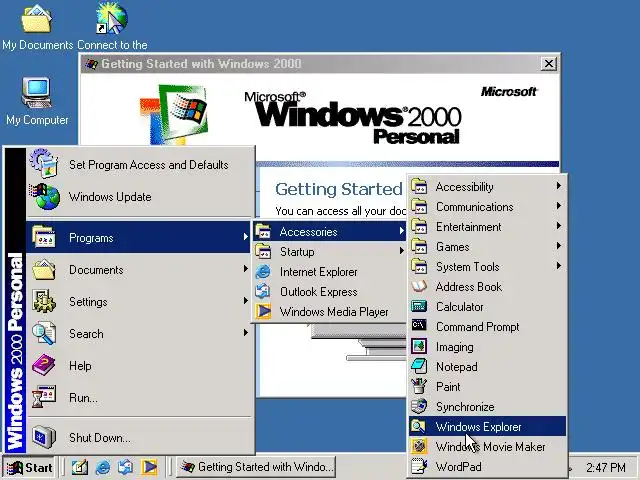Click Set Program Access and Defaults icon

click(x=44, y=164)
